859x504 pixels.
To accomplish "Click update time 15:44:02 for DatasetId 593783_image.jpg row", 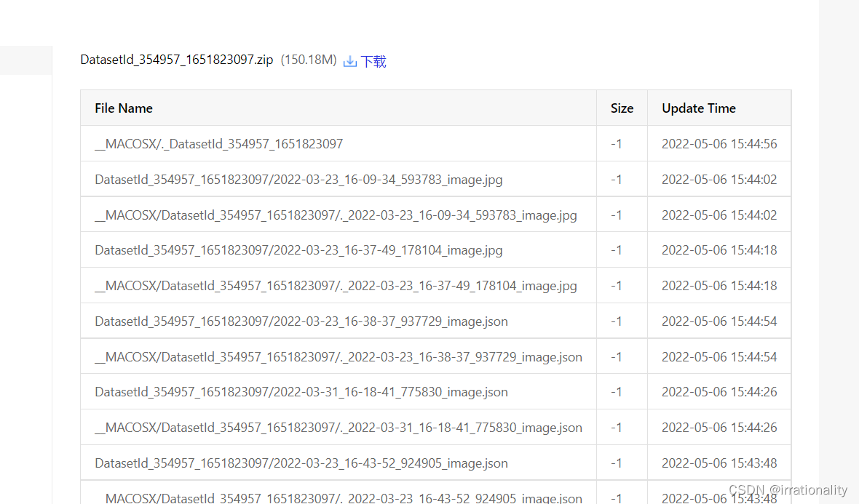I will click(x=719, y=180).
